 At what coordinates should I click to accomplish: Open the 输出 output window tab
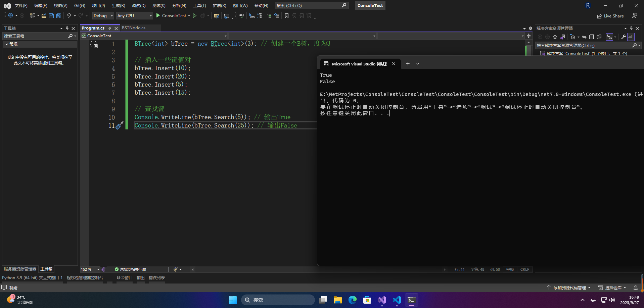[140, 278]
